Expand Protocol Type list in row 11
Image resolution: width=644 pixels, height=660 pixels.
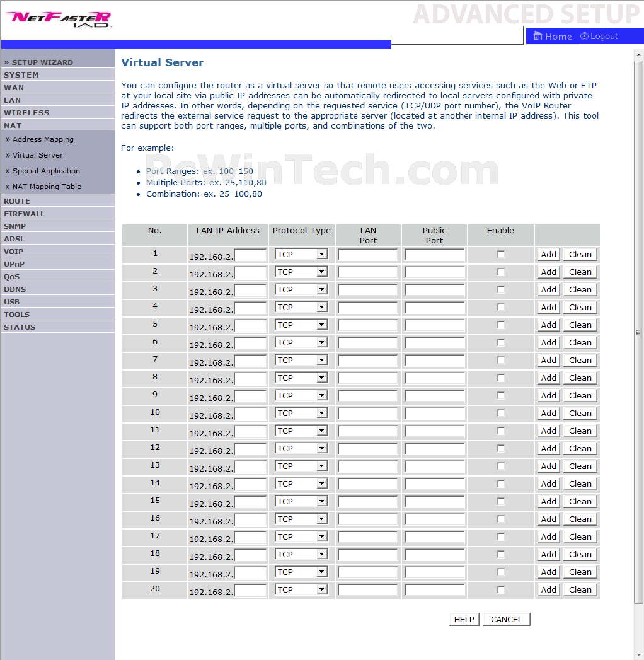[x=301, y=431]
